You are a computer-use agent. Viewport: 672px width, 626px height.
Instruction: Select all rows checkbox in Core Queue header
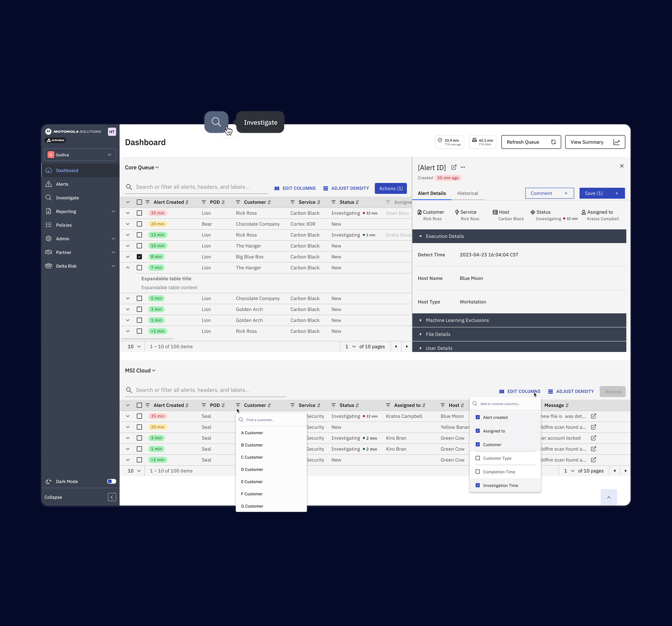(x=139, y=202)
